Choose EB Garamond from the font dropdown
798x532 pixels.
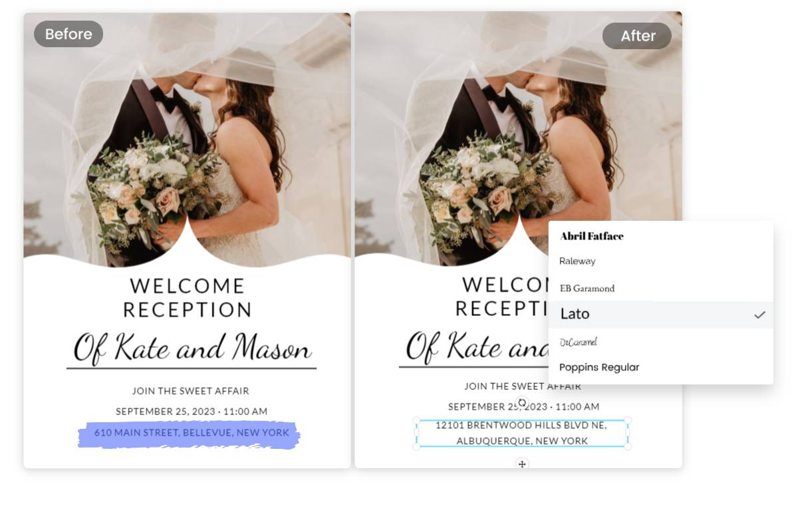586,288
